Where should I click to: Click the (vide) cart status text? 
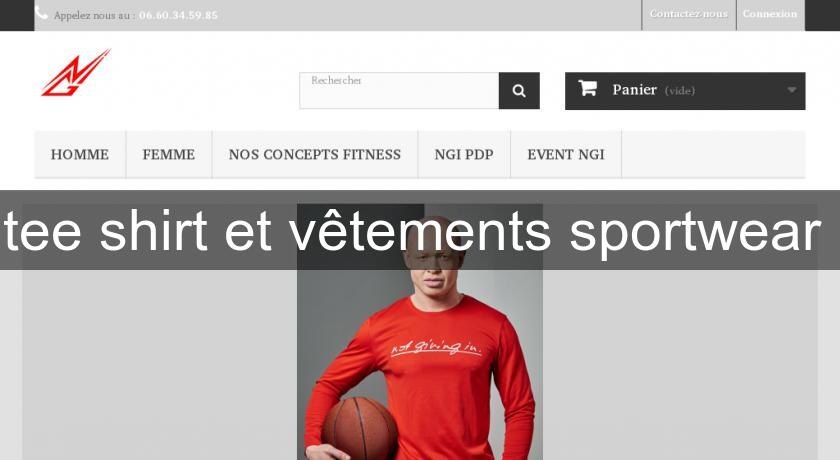[x=680, y=91]
